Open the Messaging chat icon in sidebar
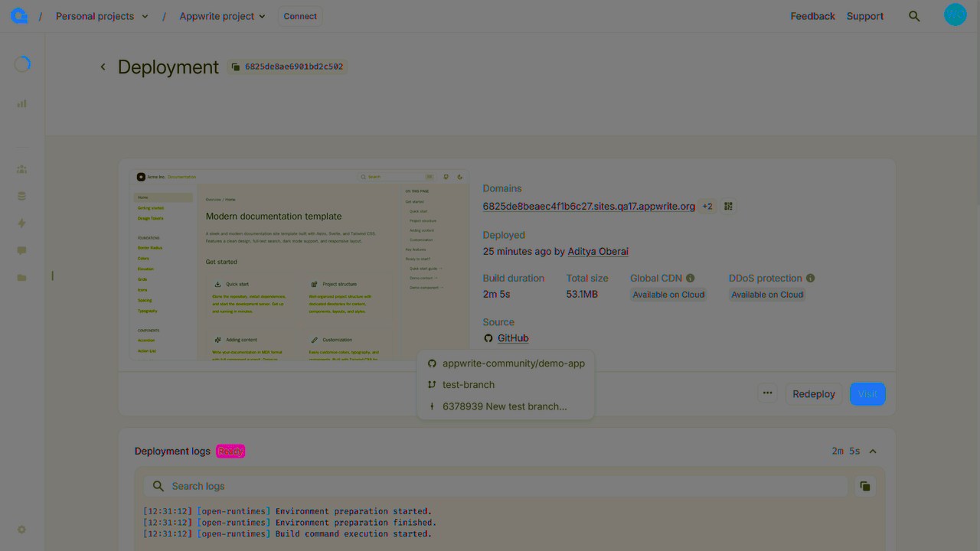 point(21,250)
